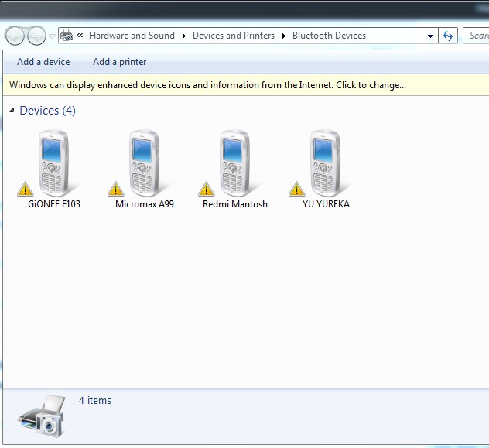Click the Devices and Printers address bar icon
Viewport: 489px width, 448px height.
coord(67,36)
